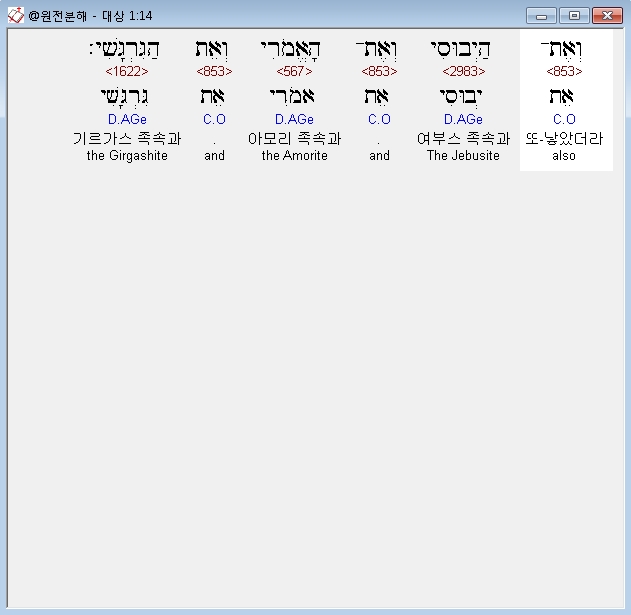Click D.AGe parsing code above 'the Girgashite'
Screen dimensions: 631x615
(127, 119)
